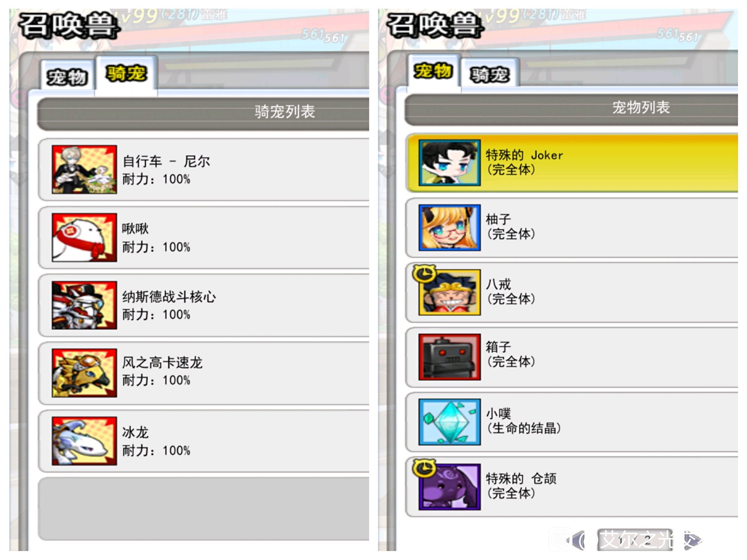Select the purple 特殊的 仓颉 pet portrait
Image resolution: width=747 pixels, height=560 pixels.
click(x=450, y=487)
